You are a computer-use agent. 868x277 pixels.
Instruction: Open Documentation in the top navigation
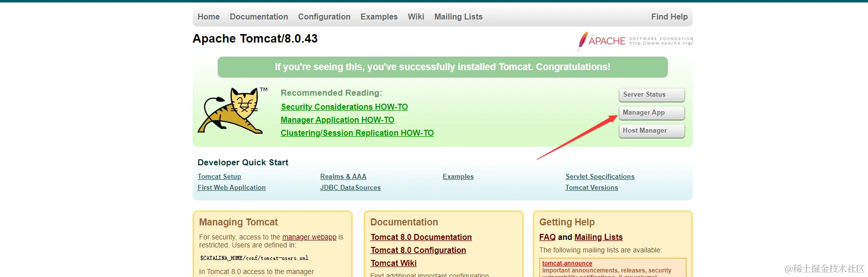[x=259, y=17]
